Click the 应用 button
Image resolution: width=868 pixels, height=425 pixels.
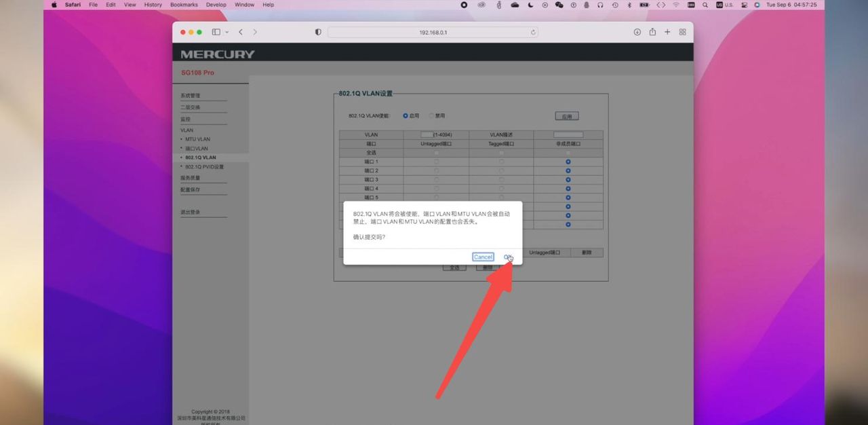567,116
